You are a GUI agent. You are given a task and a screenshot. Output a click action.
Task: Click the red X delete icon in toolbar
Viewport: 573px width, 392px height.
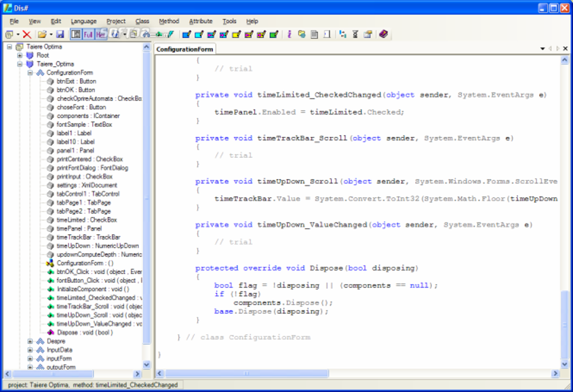pyautogui.click(x=26, y=34)
